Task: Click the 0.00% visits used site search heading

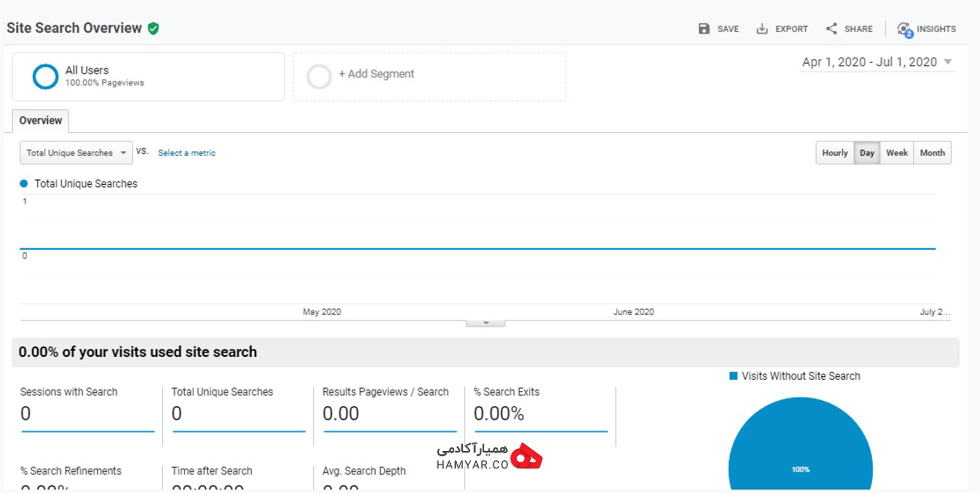Action: point(137,352)
